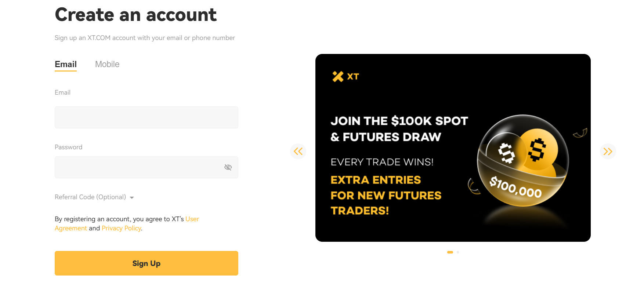Select the first carousel indicator dot
Screen dimensions: 644x288
click(450, 252)
